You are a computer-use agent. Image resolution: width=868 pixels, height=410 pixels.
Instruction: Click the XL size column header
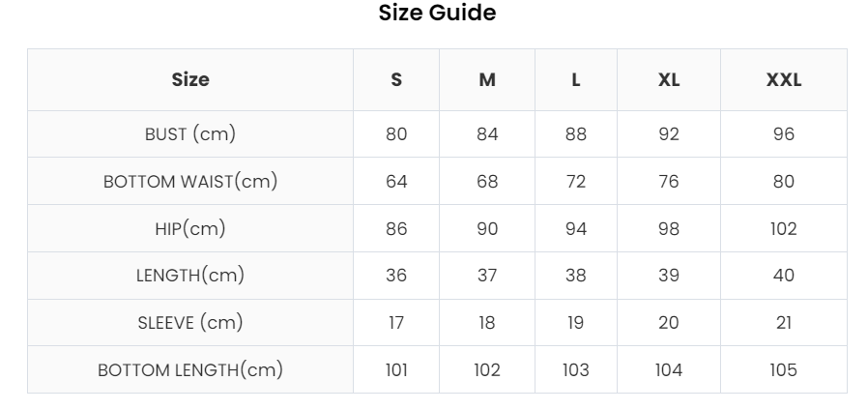coord(669,80)
